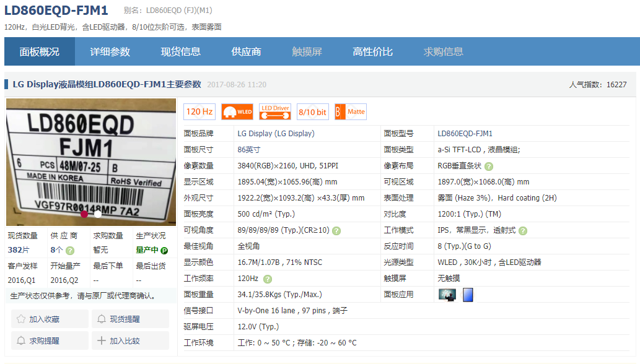
Task: Click the LED Driver badge icon
Action: coord(275,112)
